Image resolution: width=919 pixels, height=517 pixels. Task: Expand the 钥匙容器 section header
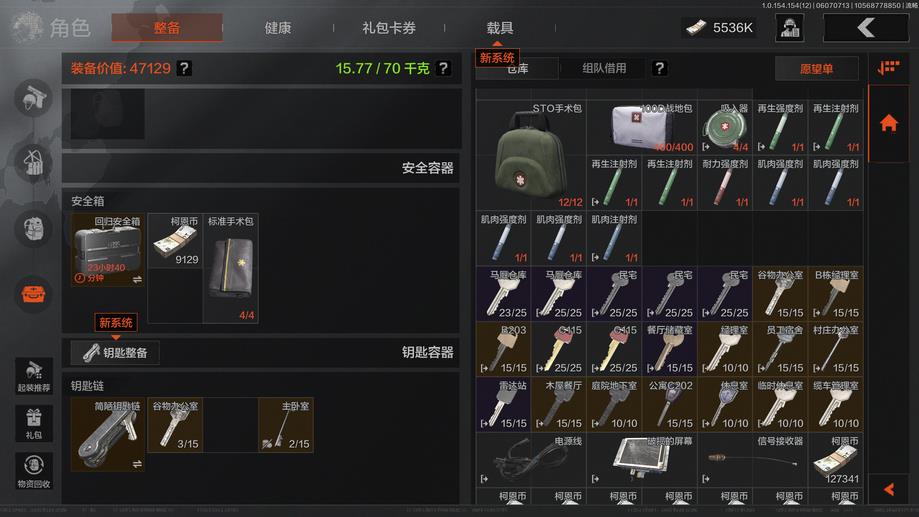pos(261,352)
